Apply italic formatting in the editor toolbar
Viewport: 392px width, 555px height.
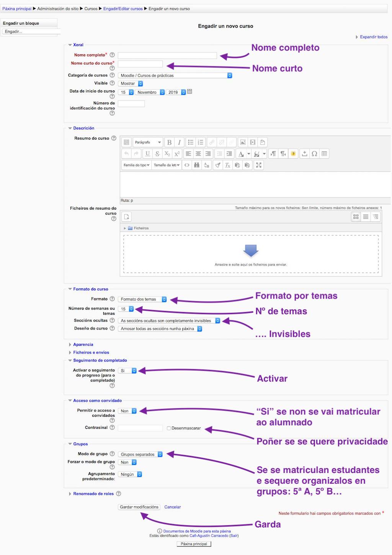coord(179,142)
